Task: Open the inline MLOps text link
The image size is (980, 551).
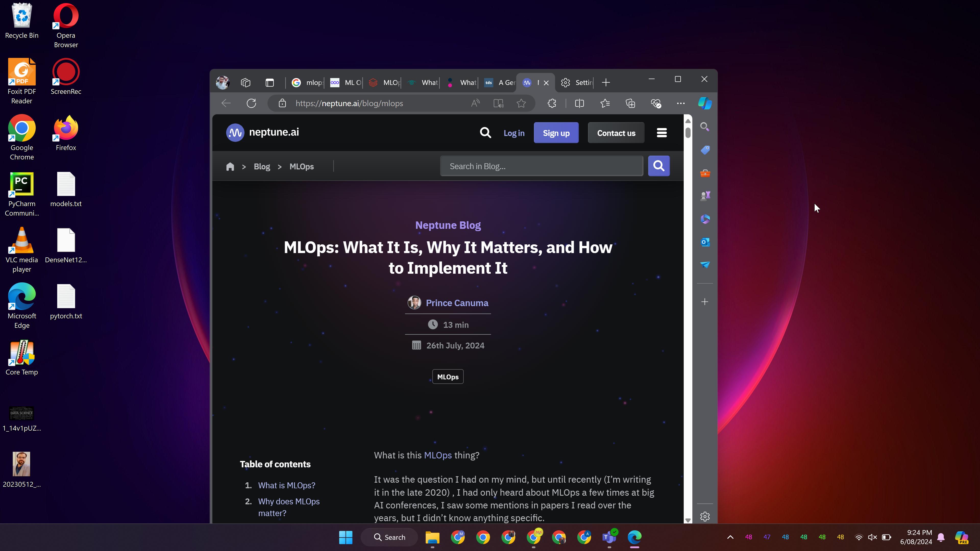Action: 438,455
